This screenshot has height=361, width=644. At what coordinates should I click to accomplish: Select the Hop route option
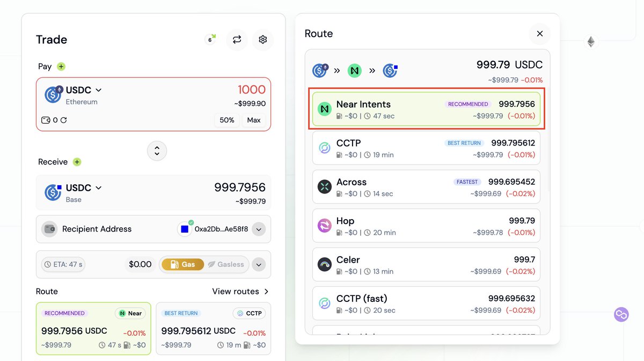tap(426, 226)
